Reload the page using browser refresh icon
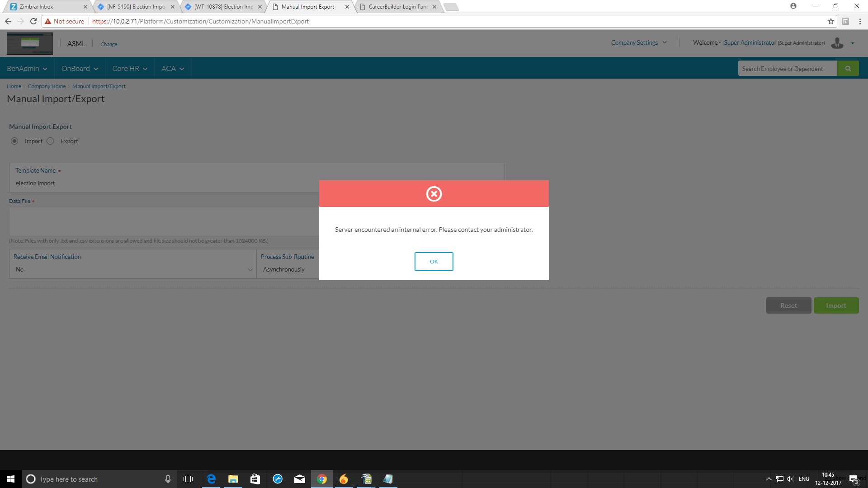This screenshot has height=488, width=868. (x=33, y=21)
